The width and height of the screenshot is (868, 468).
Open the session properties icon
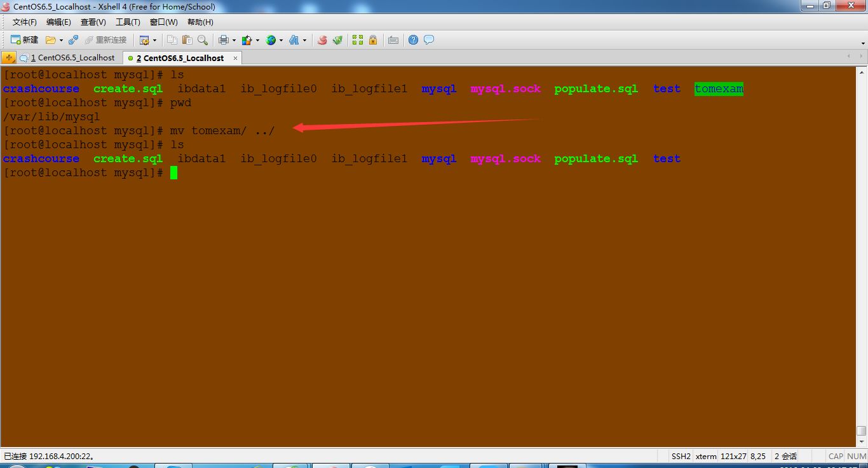[144, 40]
